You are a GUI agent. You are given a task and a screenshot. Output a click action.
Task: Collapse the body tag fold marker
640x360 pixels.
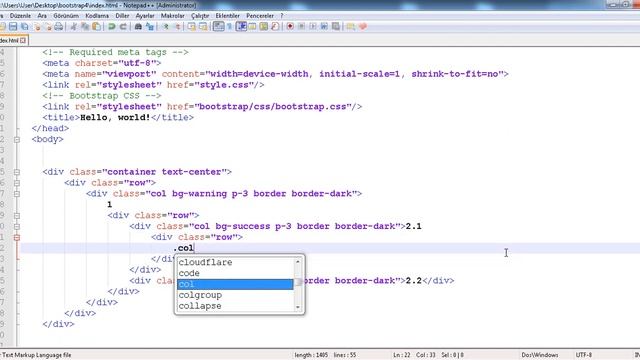[17, 140]
